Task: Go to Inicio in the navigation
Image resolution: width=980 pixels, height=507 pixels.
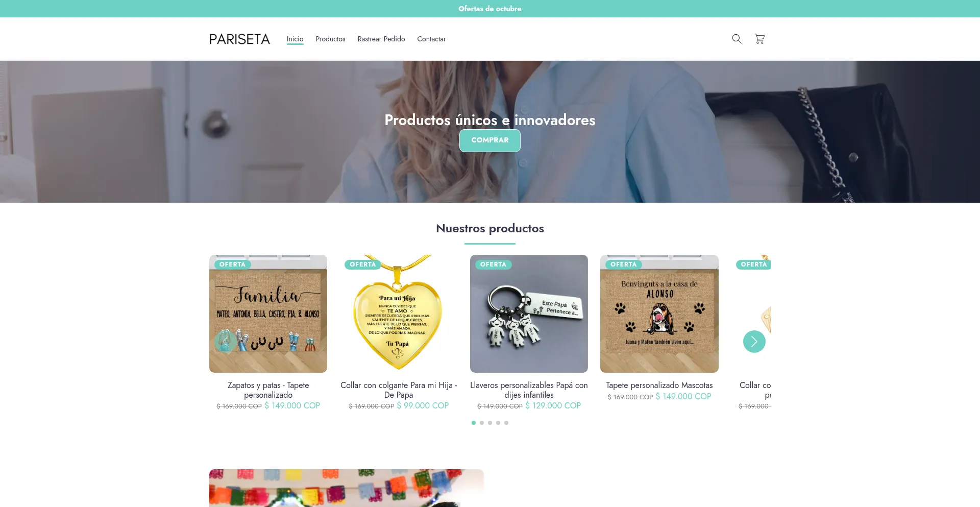Action: 295,39
